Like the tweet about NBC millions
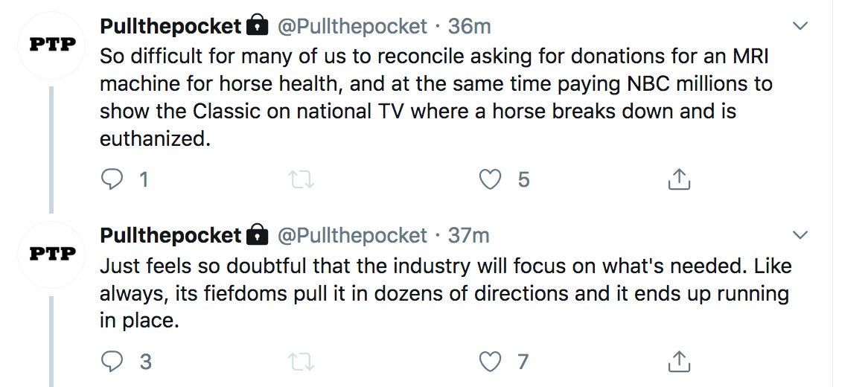The height and width of the screenshot is (387, 868). [x=491, y=179]
